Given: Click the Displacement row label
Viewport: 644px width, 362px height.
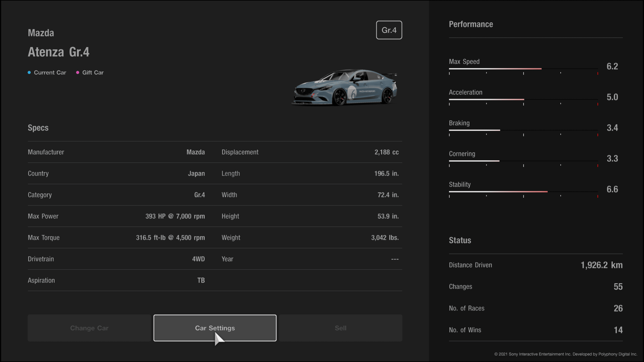Looking at the screenshot, I should 240,152.
